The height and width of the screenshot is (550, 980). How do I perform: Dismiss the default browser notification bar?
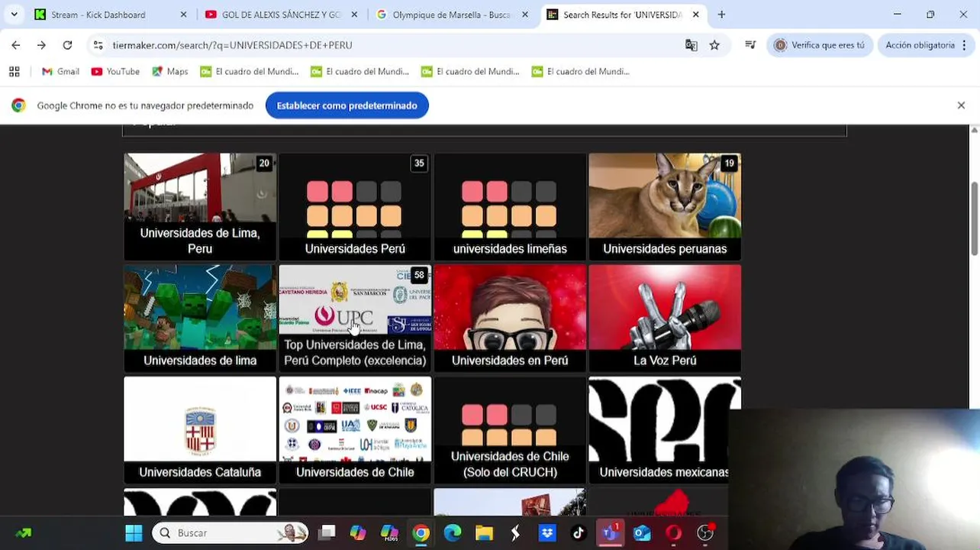coord(961,105)
